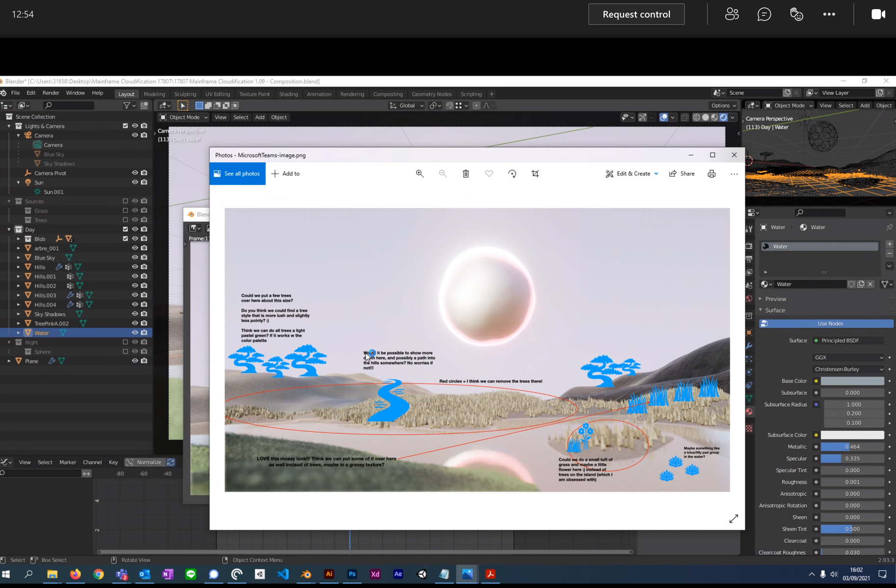The width and height of the screenshot is (896, 588).
Task: Open the Blender Render menu
Action: point(51,93)
